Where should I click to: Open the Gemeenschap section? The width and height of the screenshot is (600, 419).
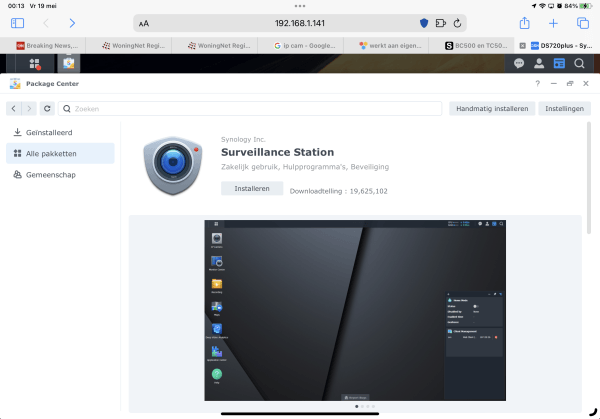click(60, 174)
